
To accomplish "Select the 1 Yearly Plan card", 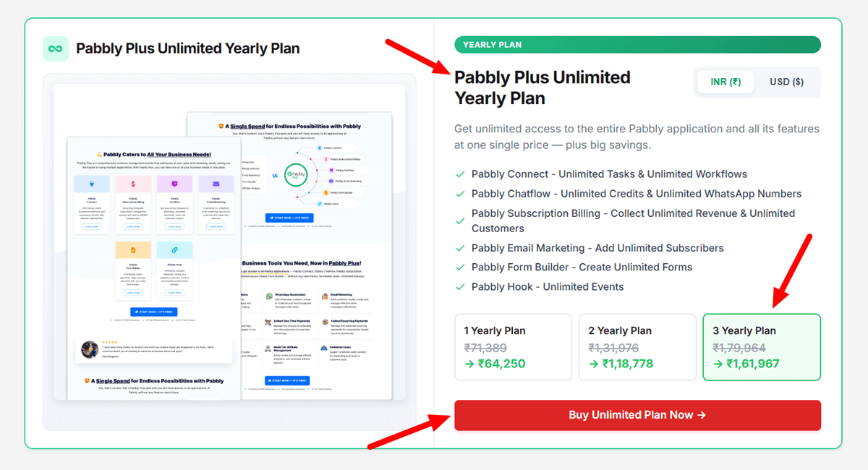I will [x=513, y=347].
